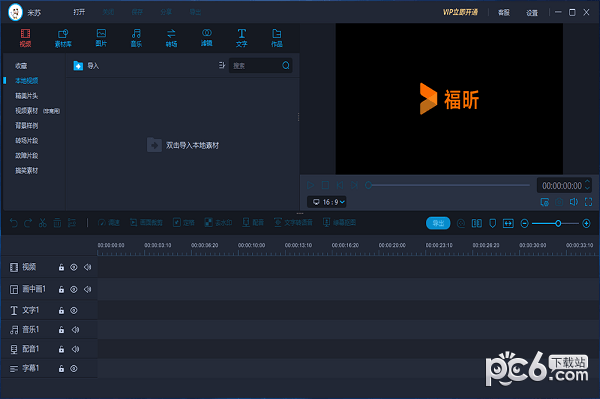Click the undo arrow icon
Screen dimensions: 600x399
(13, 223)
